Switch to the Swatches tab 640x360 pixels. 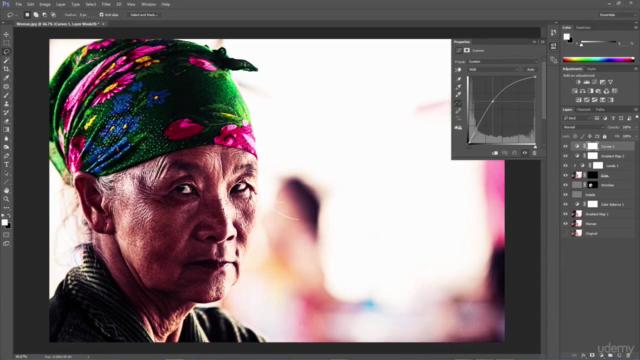point(583,28)
